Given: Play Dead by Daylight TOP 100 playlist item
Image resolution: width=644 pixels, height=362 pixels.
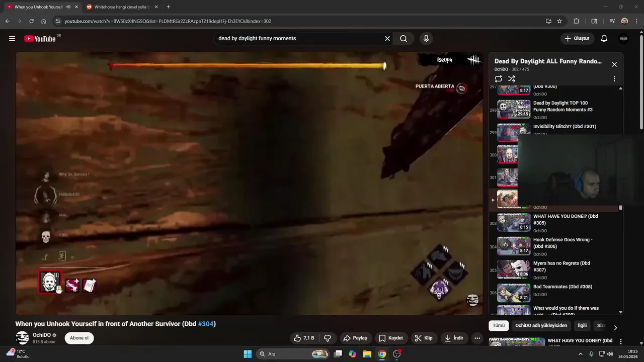Looking at the screenshot, I should (x=553, y=109).
